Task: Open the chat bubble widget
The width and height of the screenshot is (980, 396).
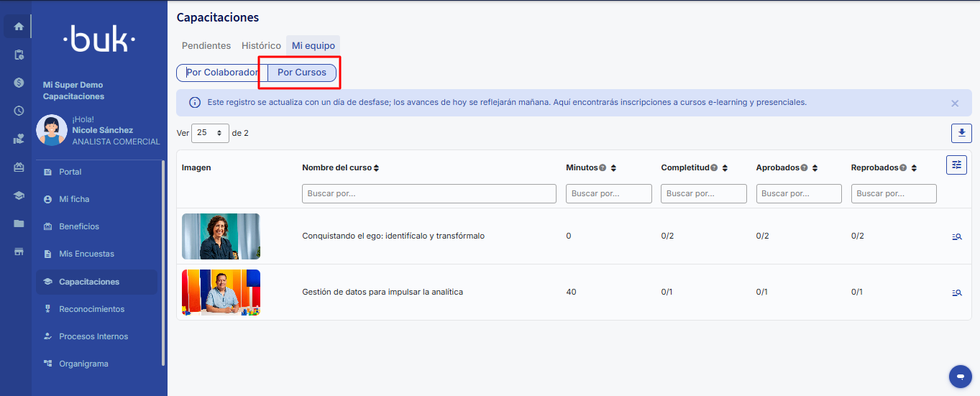Action: (x=961, y=377)
